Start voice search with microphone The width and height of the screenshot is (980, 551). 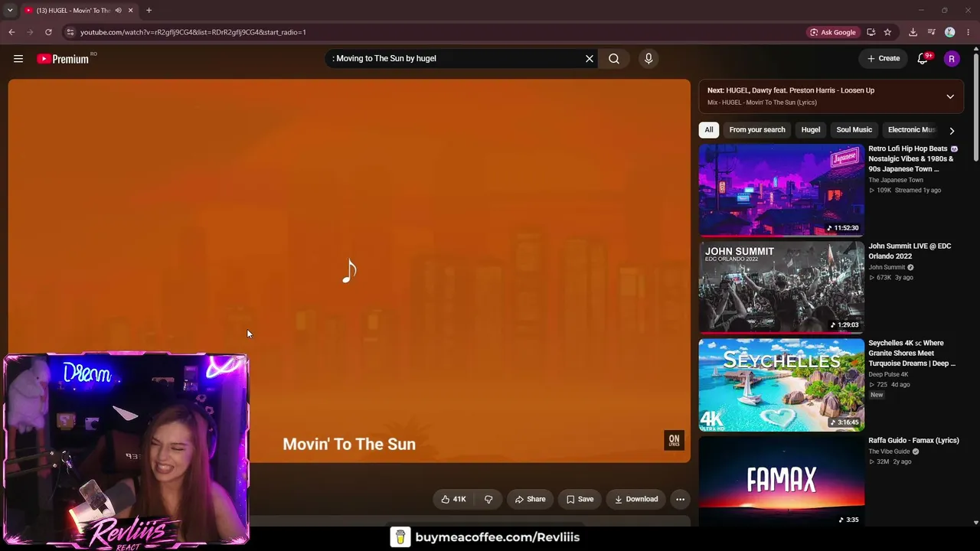pyautogui.click(x=648, y=59)
